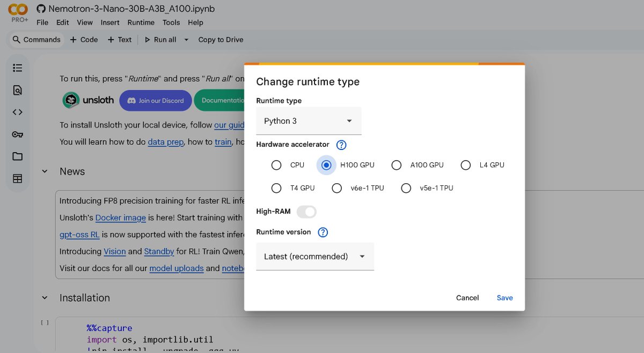Open the Help menu
This screenshot has width=644, height=353.
coord(195,23)
